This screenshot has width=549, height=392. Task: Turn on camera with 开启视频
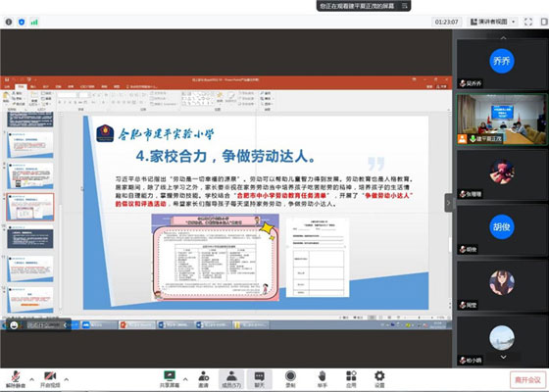pos(50,379)
